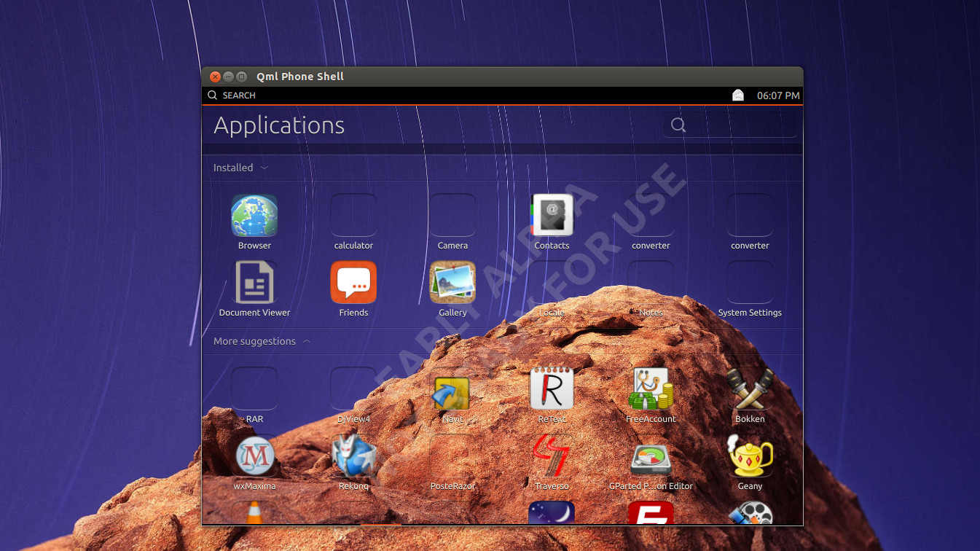This screenshot has width=980, height=551.
Task: Click SEARCH in the top panel
Action: pyautogui.click(x=232, y=95)
